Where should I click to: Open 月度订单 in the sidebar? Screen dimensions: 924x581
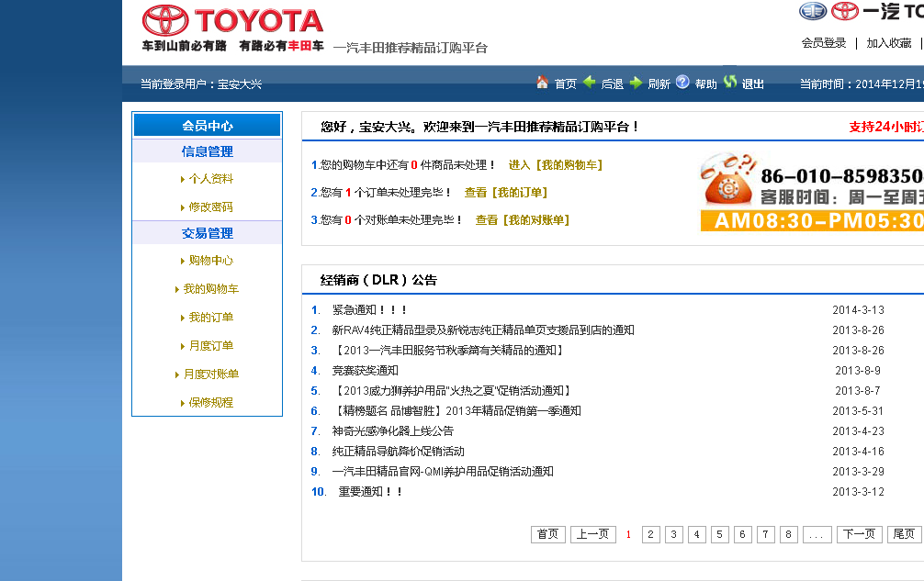[x=211, y=345]
